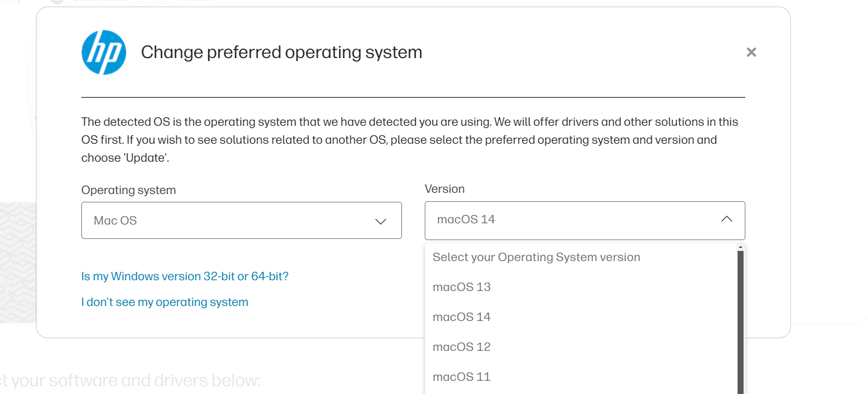
Task: Click the HP logo icon
Action: 104,53
